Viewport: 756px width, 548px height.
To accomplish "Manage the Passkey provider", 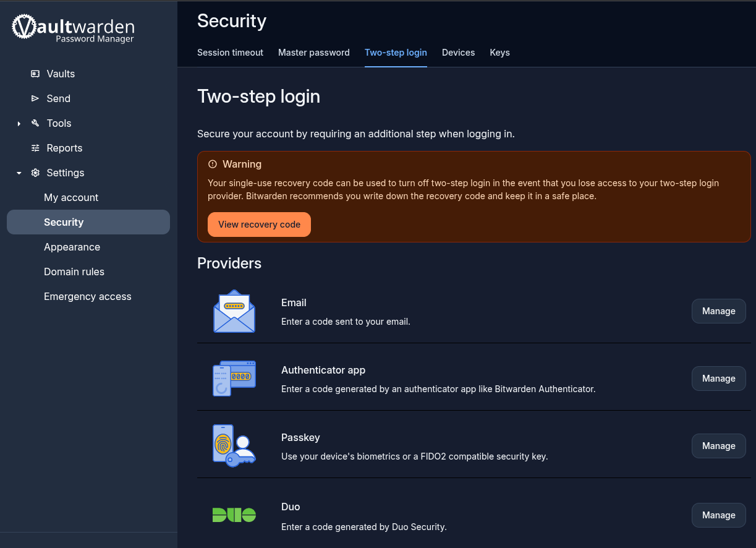I will click(x=718, y=446).
